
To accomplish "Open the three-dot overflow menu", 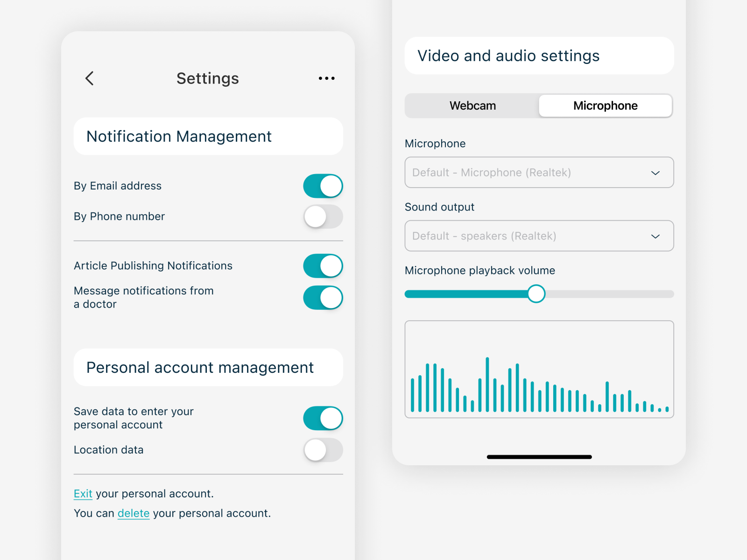I will coord(326,78).
